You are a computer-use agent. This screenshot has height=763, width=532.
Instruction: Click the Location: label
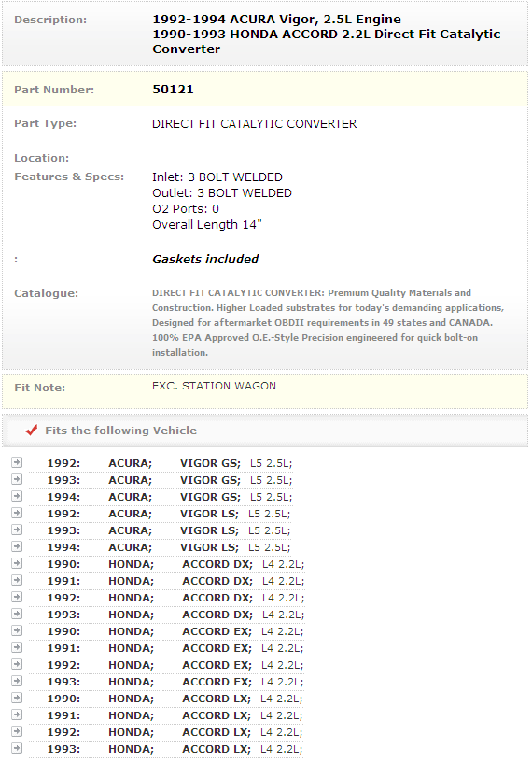pyautogui.click(x=41, y=158)
